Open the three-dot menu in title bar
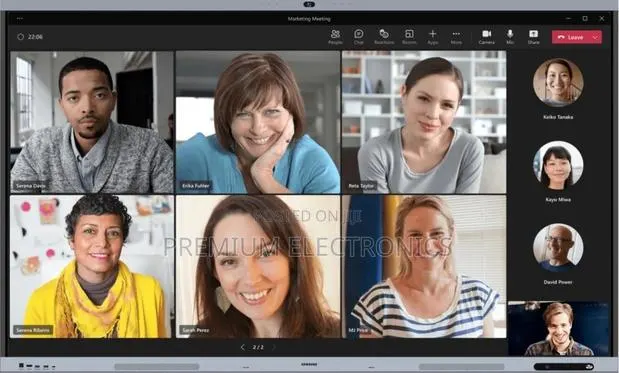Screen dimensions: 619x373 pos(20,18)
